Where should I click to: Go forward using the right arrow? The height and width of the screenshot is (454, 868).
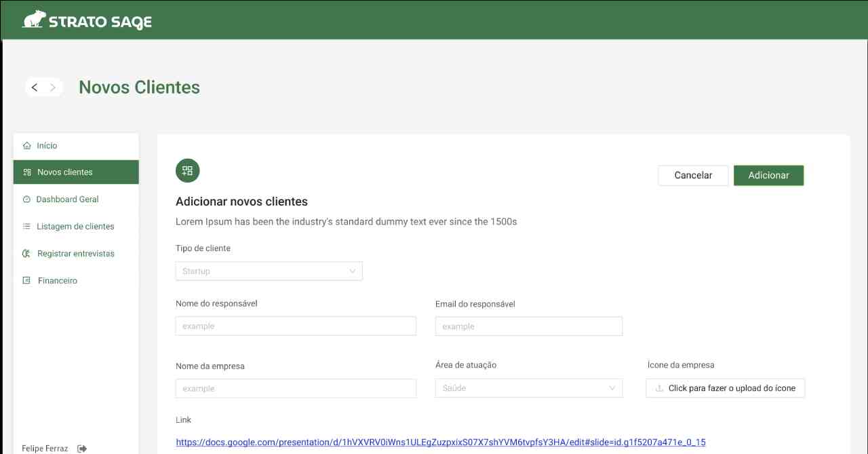click(53, 87)
